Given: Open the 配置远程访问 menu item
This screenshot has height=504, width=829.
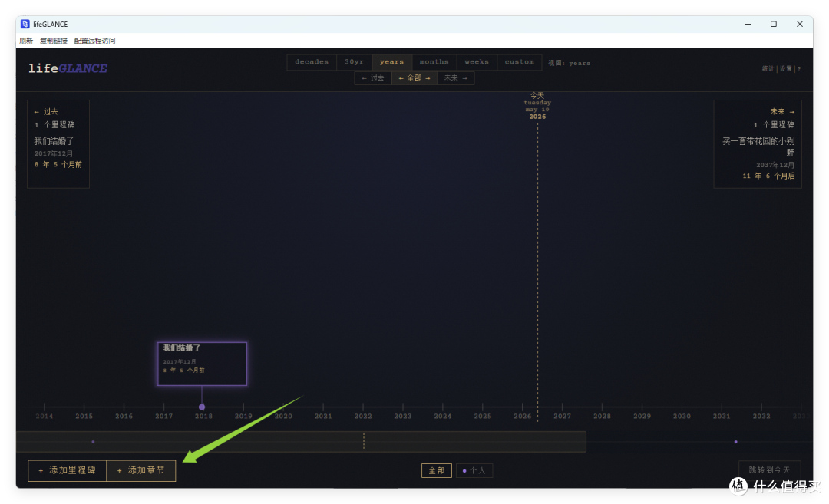Looking at the screenshot, I should [x=94, y=41].
